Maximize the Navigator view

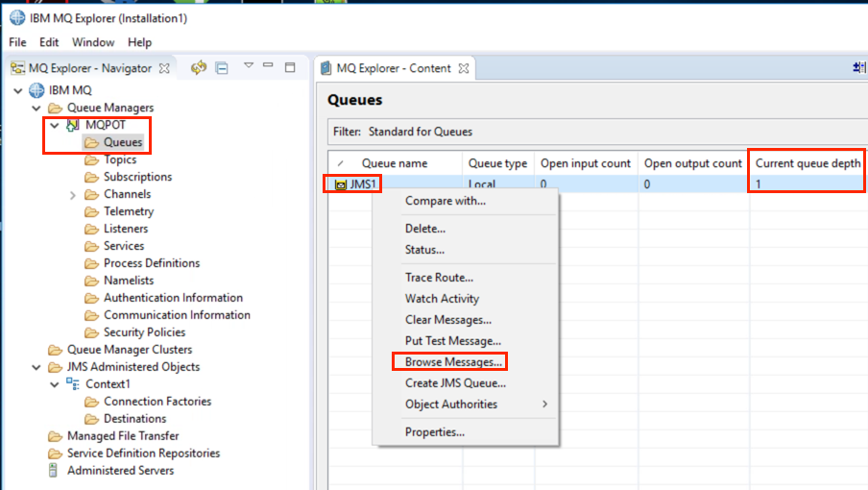290,67
